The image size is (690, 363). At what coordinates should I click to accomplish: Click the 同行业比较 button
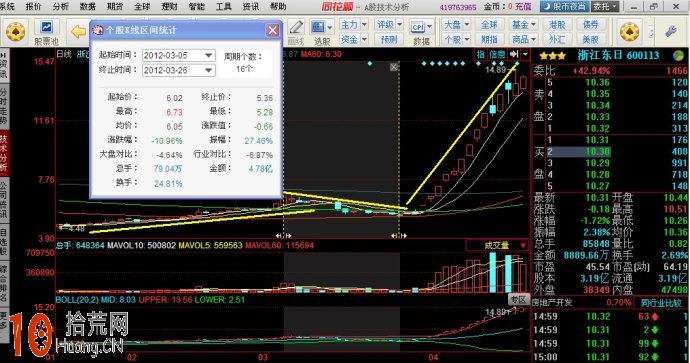pos(661,303)
